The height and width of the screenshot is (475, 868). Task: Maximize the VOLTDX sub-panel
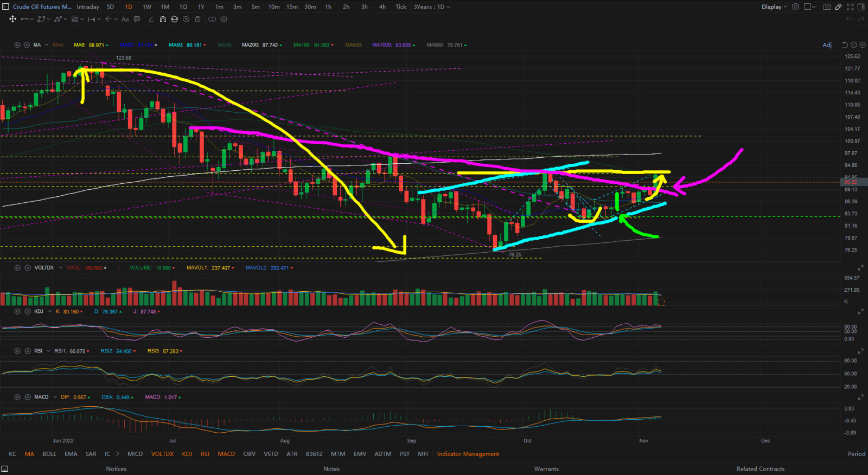click(x=860, y=268)
